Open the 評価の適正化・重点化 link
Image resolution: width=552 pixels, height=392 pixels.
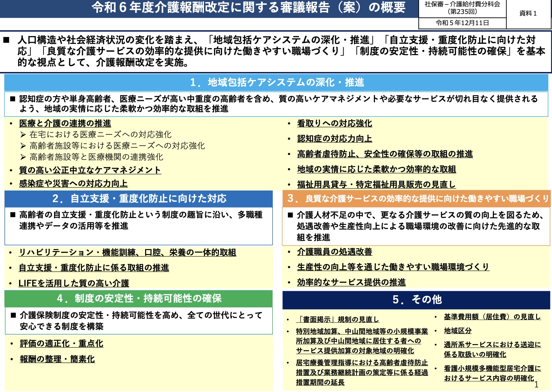coord(62,343)
